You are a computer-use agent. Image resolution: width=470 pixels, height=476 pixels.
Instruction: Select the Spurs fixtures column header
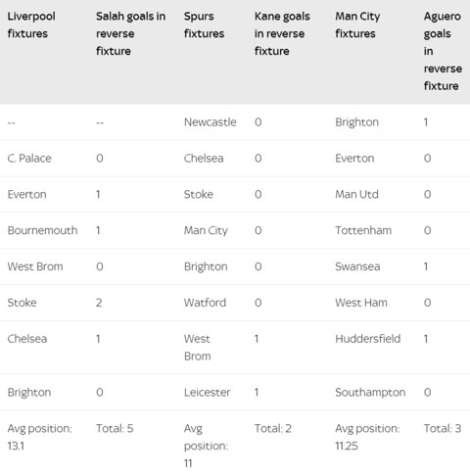204,24
